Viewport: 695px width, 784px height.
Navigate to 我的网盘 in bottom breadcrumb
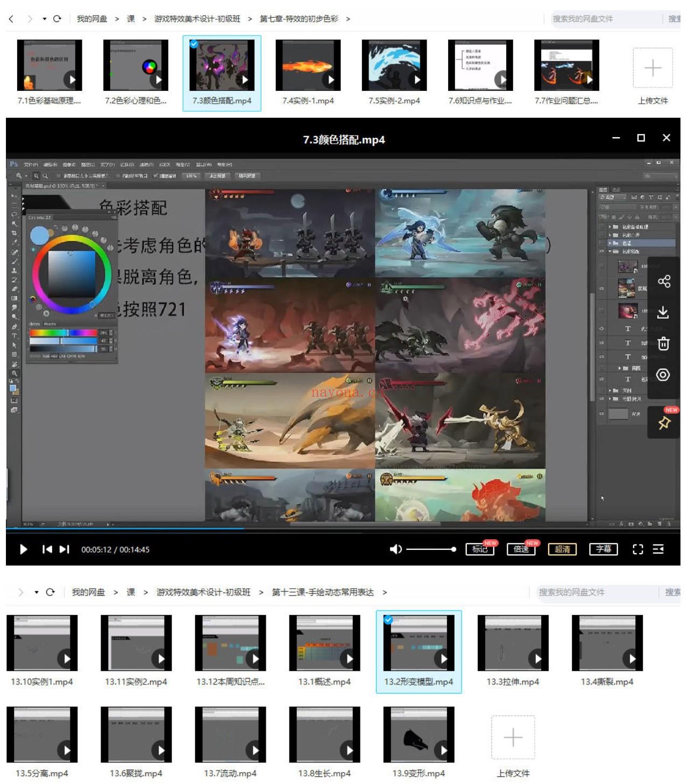89,592
